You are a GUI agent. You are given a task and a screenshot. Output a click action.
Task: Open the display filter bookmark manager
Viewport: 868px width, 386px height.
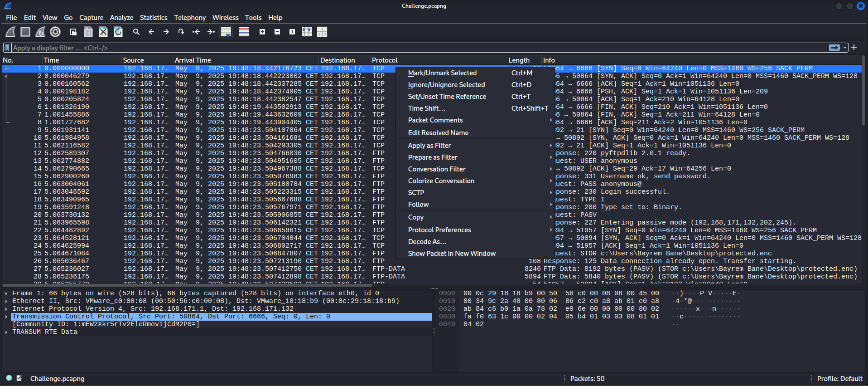7,48
